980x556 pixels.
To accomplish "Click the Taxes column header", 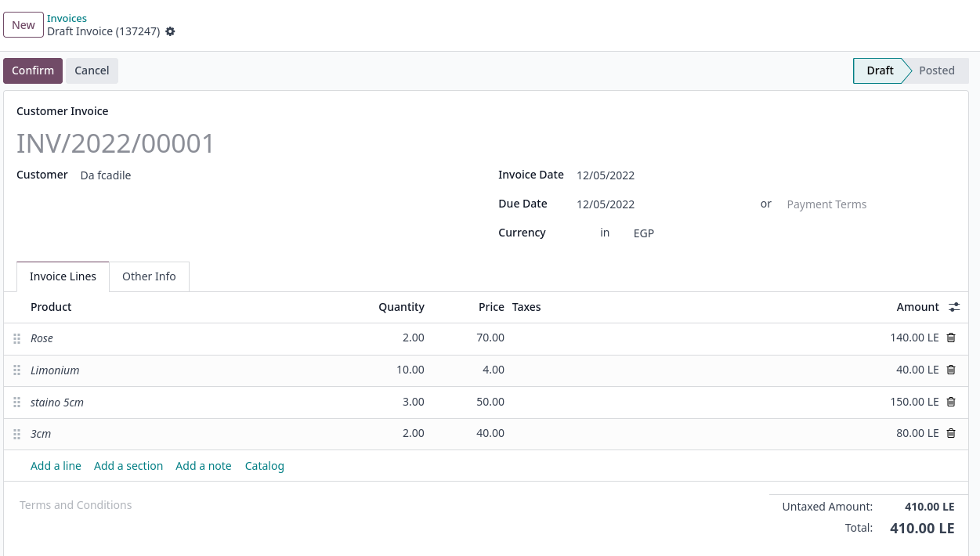I will pos(526,307).
